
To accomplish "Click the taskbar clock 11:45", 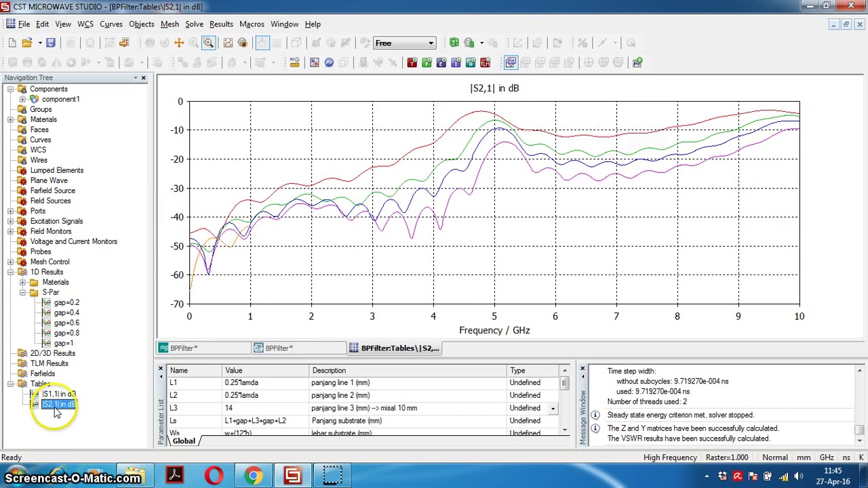I will click(x=833, y=471).
